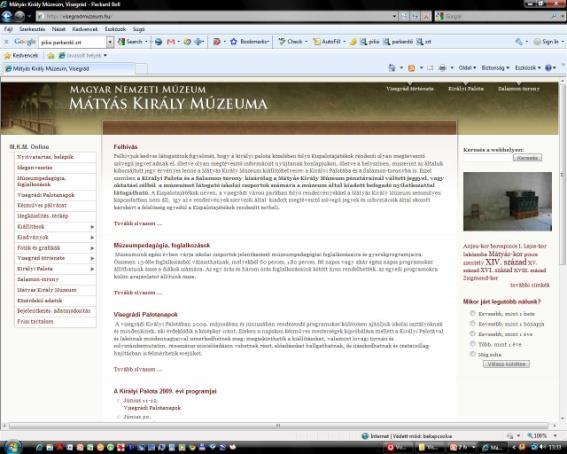Stop loading with the red X icon
Image resolution: width=567 pixels, height=454 pixels.
426,16
